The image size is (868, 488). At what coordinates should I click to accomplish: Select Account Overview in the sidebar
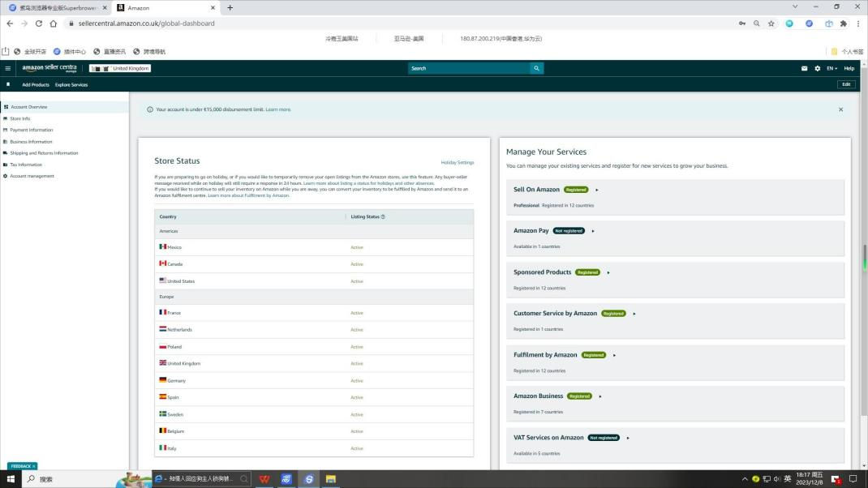click(64, 107)
